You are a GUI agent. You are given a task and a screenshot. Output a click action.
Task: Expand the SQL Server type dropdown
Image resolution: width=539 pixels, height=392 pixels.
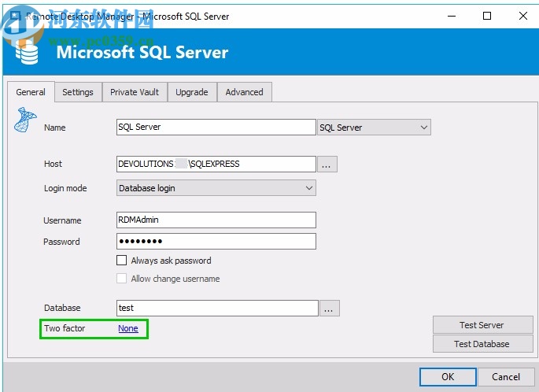point(374,128)
